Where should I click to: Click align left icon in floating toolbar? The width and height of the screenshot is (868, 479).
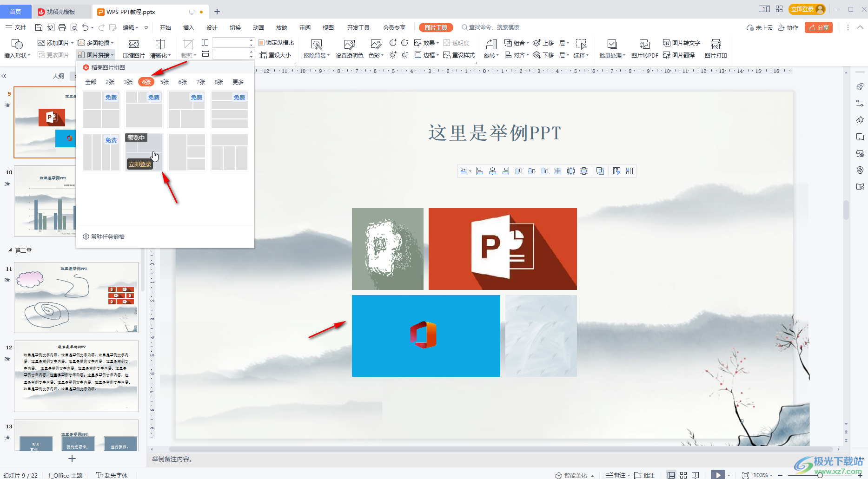[x=480, y=171]
